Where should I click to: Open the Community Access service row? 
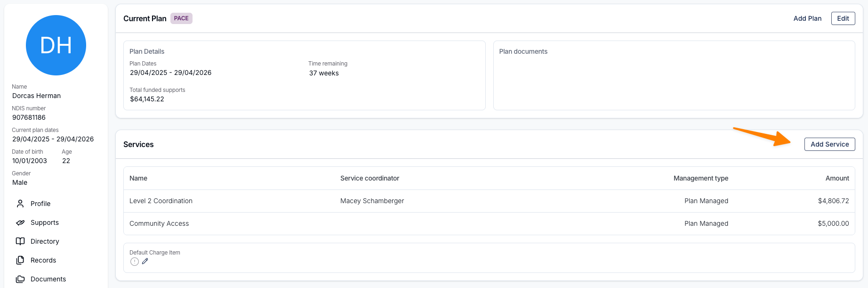tap(489, 223)
